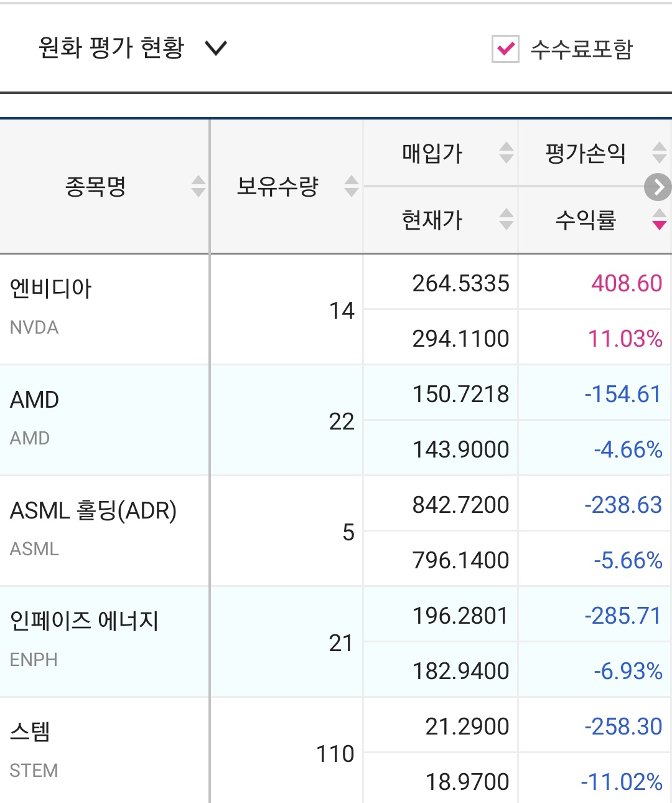672x803 pixels.
Task: Click return rate -5.66%
Action: pos(628,560)
